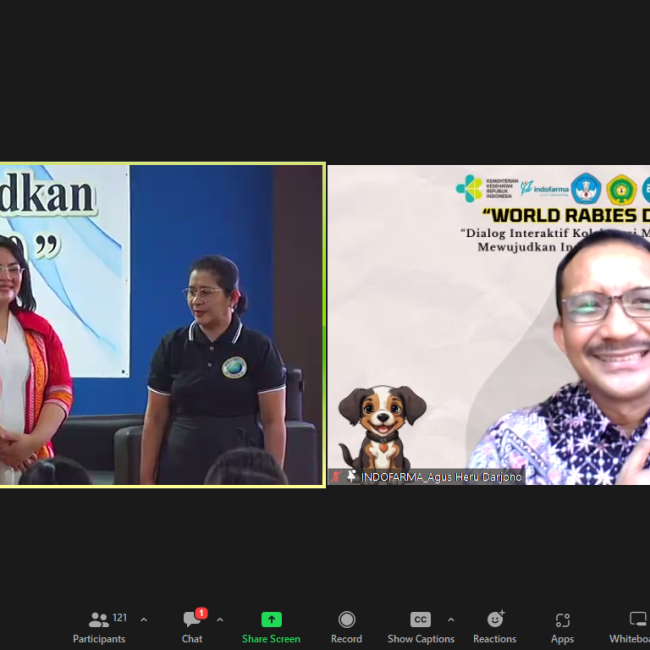Click the green Share Screen icon
The height and width of the screenshot is (650, 650).
tap(271, 620)
